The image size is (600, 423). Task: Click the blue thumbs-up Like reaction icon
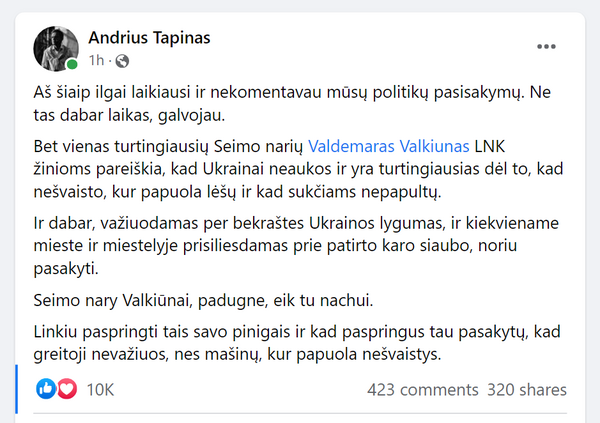(46, 389)
